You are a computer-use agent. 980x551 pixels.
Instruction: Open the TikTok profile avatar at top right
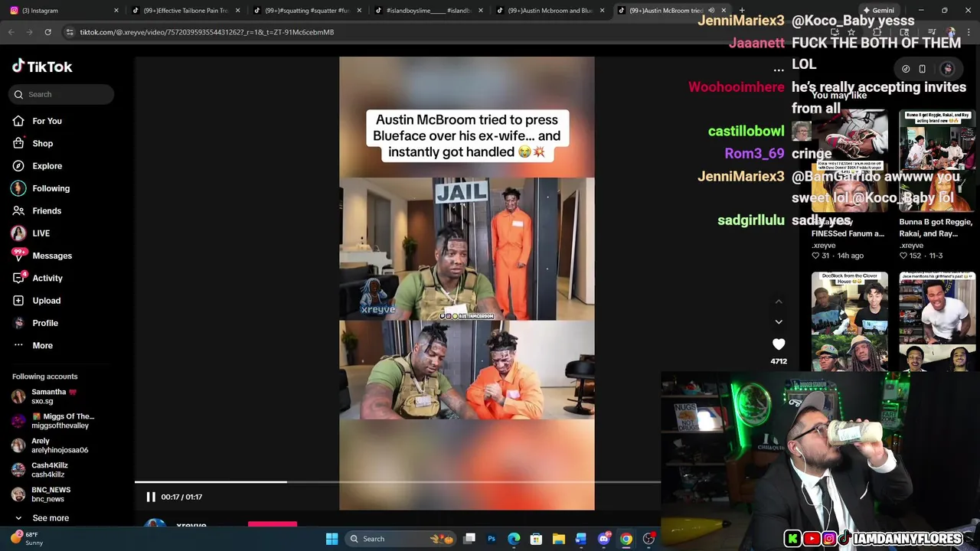pyautogui.click(x=947, y=69)
